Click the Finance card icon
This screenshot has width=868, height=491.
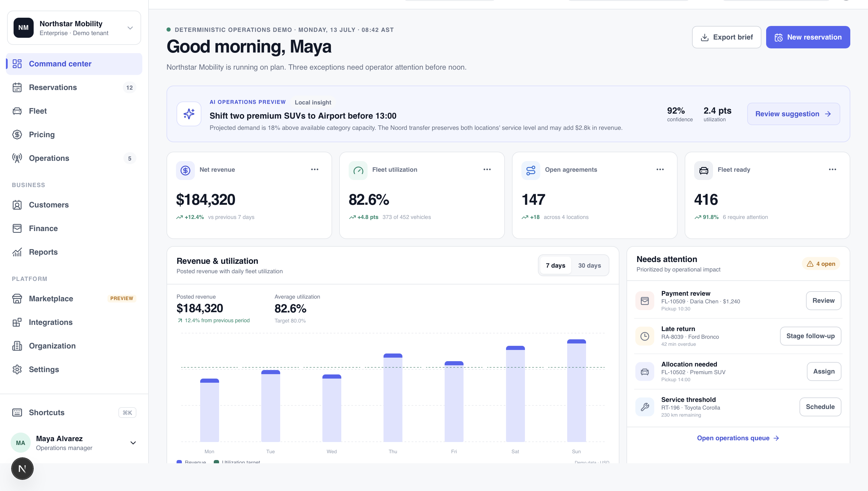pyautogui.click(x=17, y=228)
